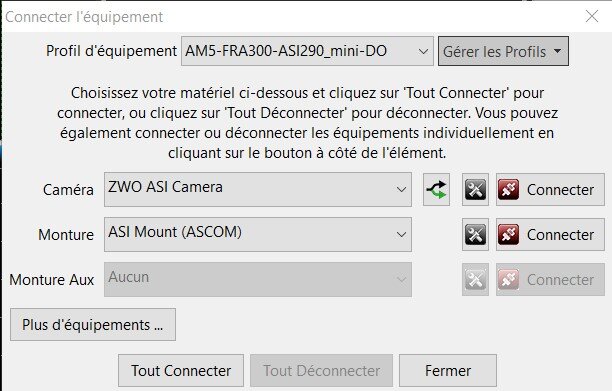The width and height of the screenshot is (612, 391).
Task: Expand the Monture dropdown showing ASI Mount (ASCOM)
Action: 258,234
